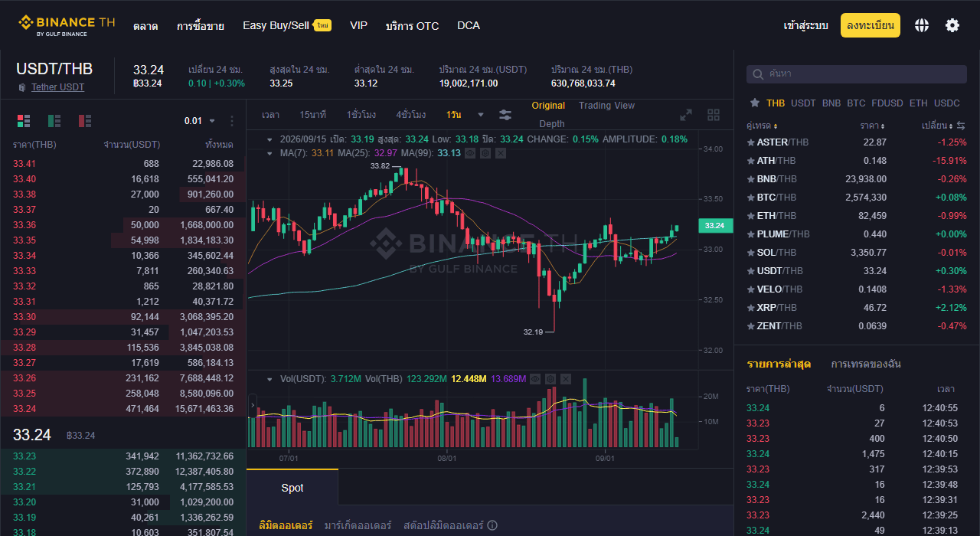
Task: Show favorites star tab in market list
Action: pyautogui.click(x=755, y=103)
